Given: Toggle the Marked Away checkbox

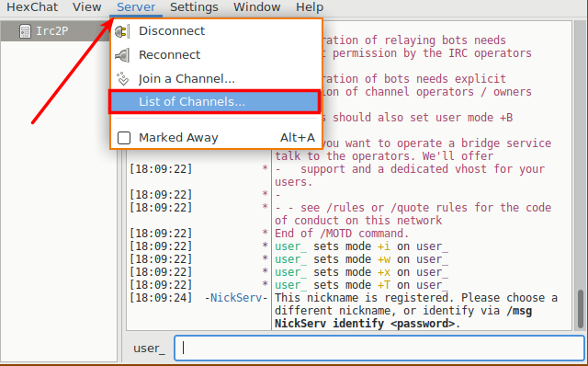Looking at the screenshot, I should [x=124, y=138].
